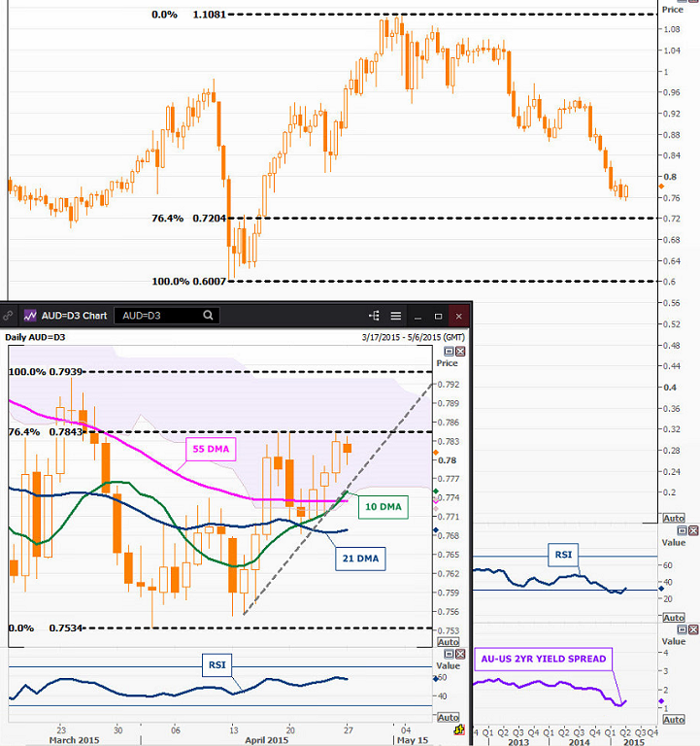Close the AU-US 2YR yield spread panel
Screen dimensions: 700x746
[x=693, y=629]
